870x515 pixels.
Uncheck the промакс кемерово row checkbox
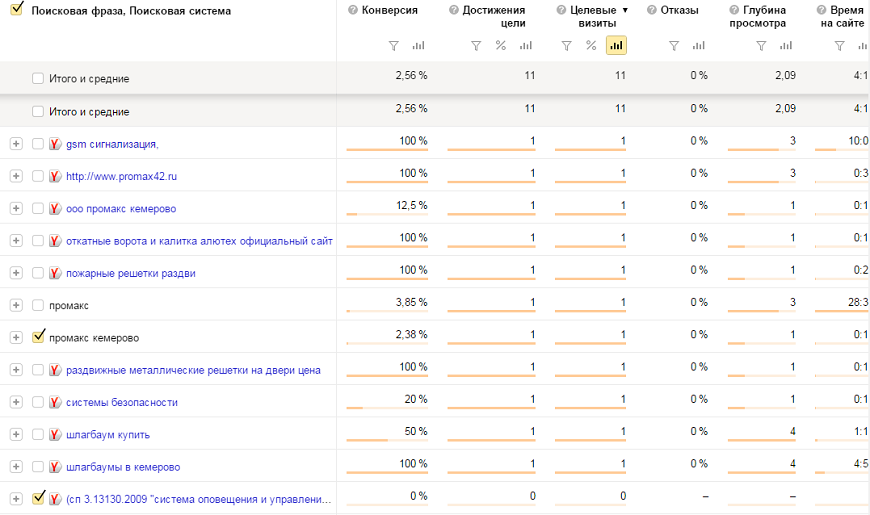(x=38, y=336)
